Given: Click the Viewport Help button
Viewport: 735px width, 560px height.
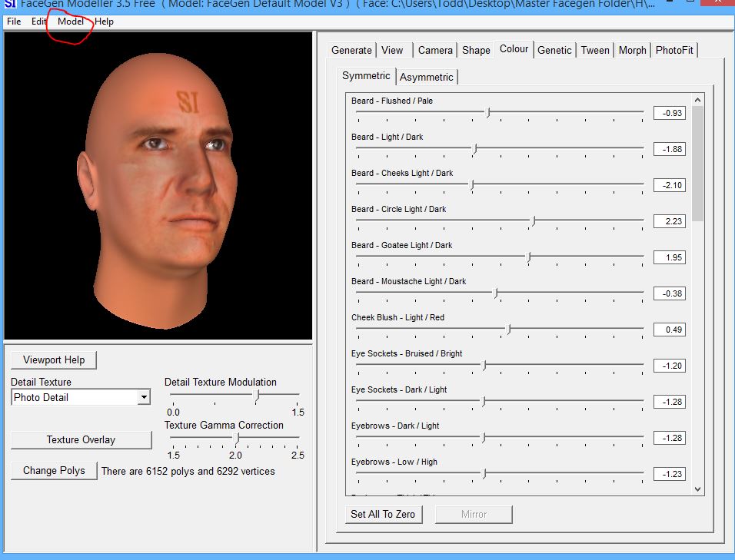Looking at the screenshot, I should [x=54, y=360].
